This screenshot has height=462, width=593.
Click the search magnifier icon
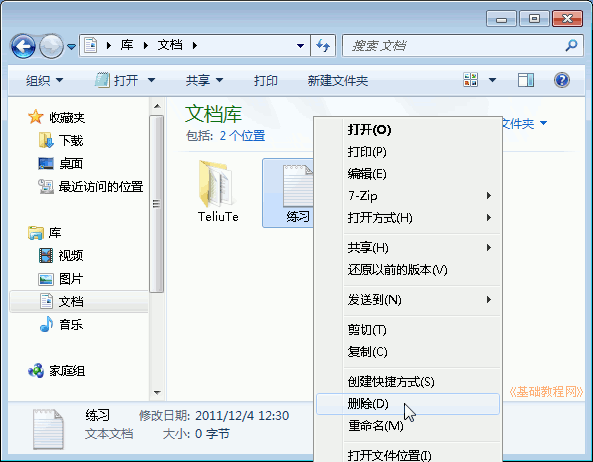click(571, 46)
